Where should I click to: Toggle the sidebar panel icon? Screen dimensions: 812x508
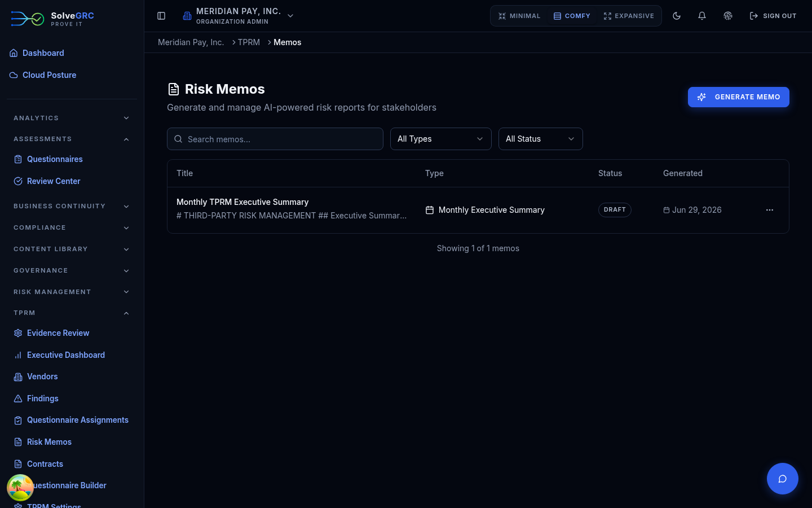(x=161, y=16)
